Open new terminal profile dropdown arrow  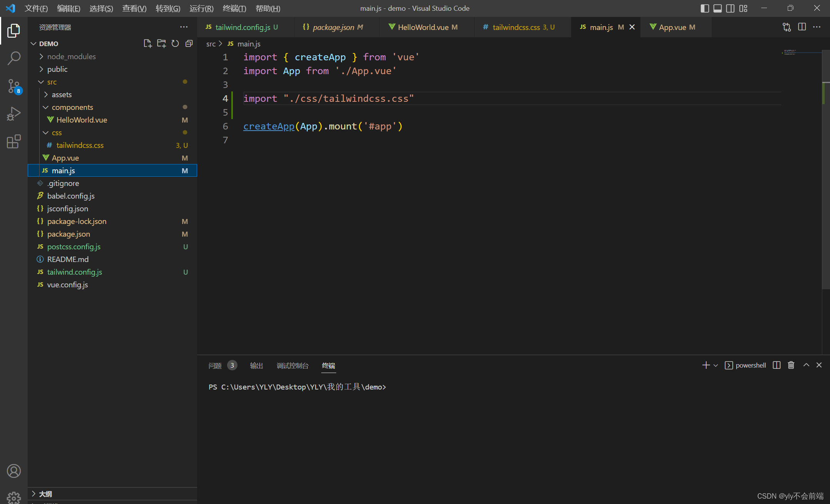(x=715, y=365)
